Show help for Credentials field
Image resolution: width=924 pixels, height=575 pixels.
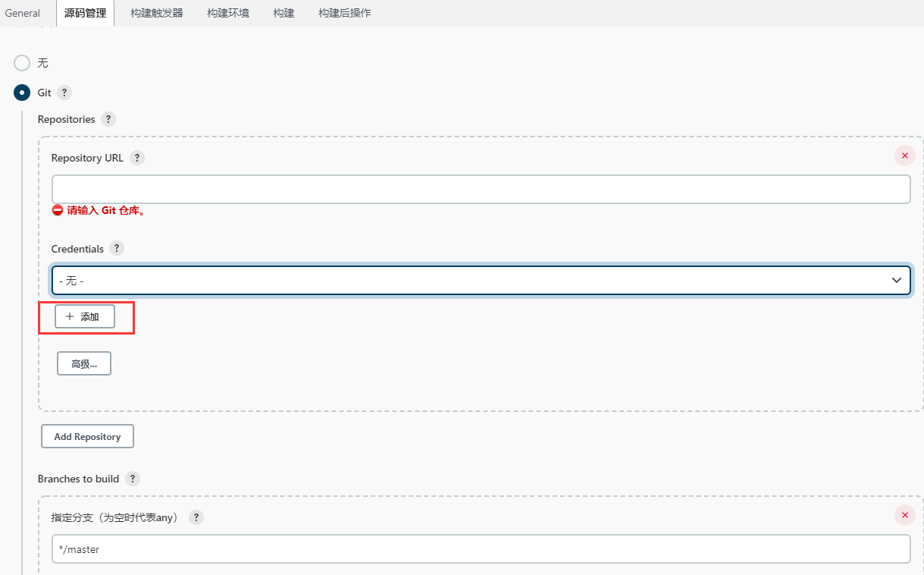click(x=117, y=249)
